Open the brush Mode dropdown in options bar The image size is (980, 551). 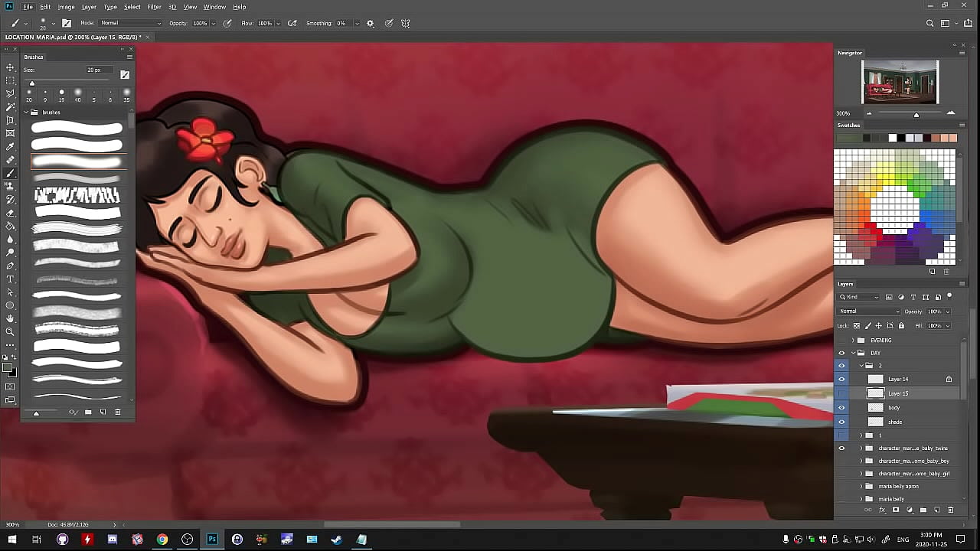[x=130, y=23]
